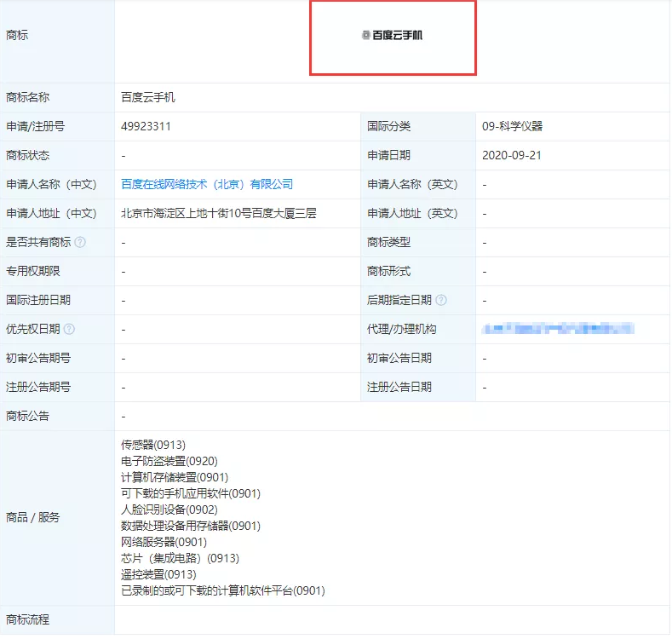This screenshot has width=672, height=639.
Task: Click the goods entry 芯片（集成电路）(0913)
Action: pos(180,558)
